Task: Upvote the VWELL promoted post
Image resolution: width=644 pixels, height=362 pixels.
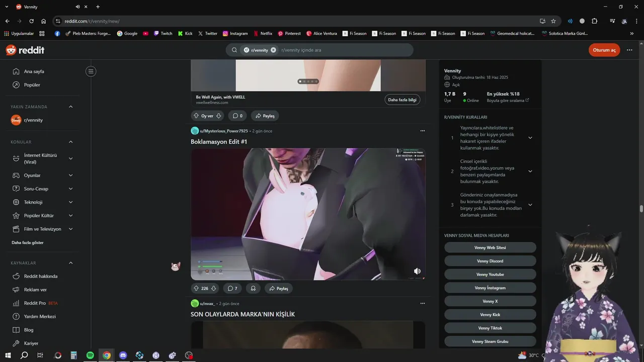Action: 196,116
